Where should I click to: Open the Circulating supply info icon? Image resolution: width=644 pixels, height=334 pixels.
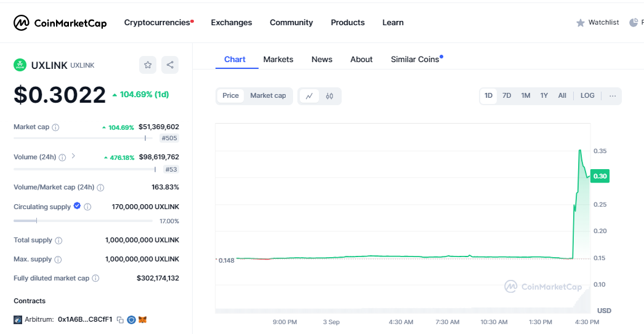click(87, 207)
